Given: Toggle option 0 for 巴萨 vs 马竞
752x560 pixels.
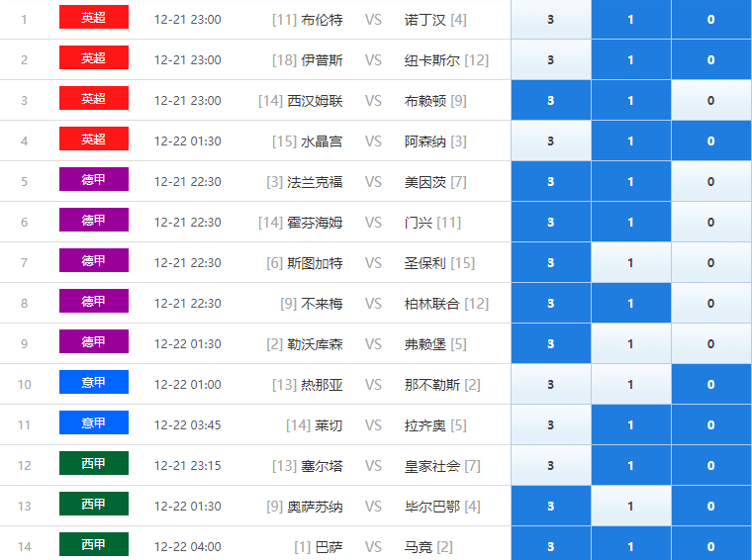Looking at the screenshot, I should tap(711, 543).
